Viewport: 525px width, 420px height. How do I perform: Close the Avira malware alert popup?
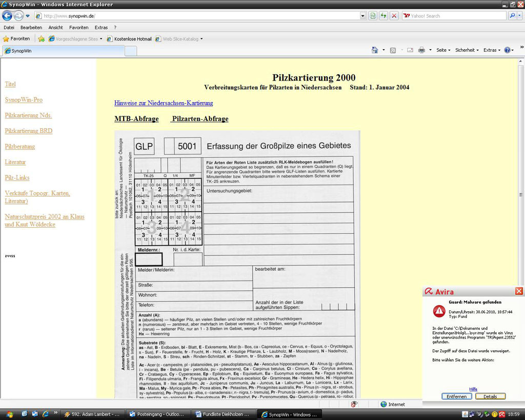click(519, 291)
